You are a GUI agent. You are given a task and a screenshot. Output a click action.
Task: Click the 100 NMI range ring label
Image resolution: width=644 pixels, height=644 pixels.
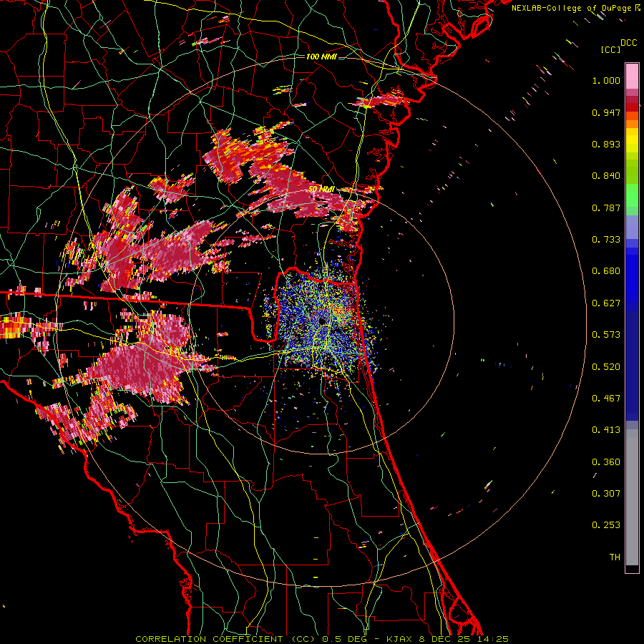coord(321,57)
